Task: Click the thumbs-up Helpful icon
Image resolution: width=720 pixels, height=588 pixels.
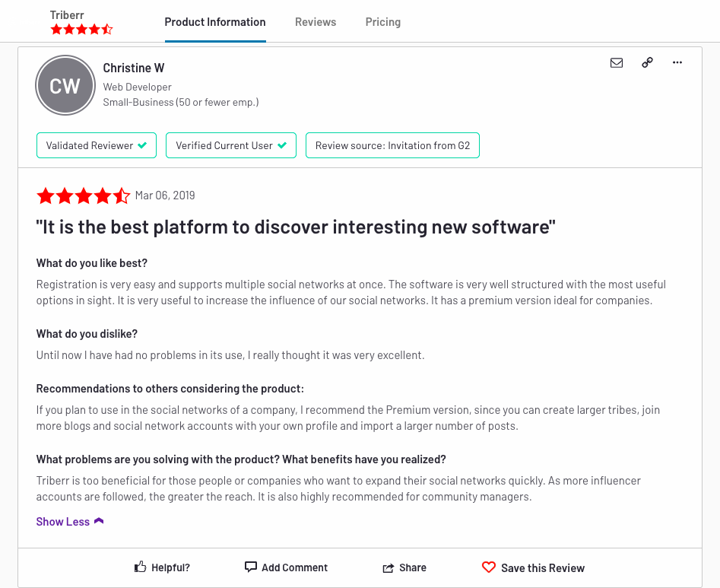Action: 140,567
